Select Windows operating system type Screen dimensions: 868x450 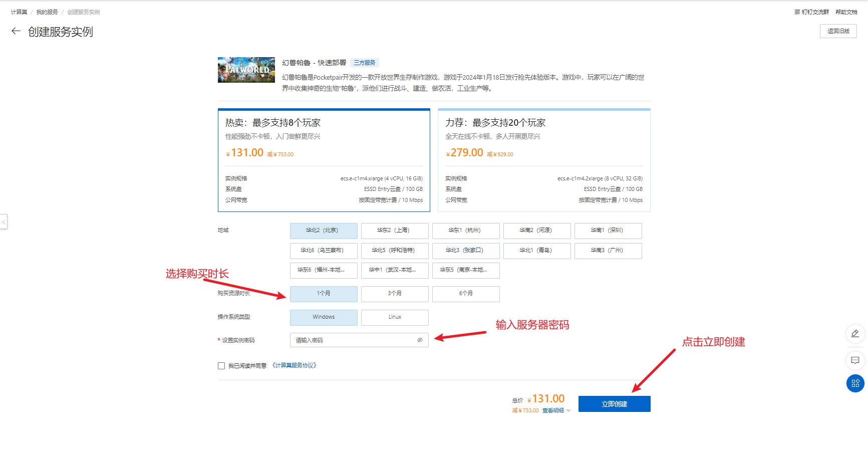click(324, 318)
